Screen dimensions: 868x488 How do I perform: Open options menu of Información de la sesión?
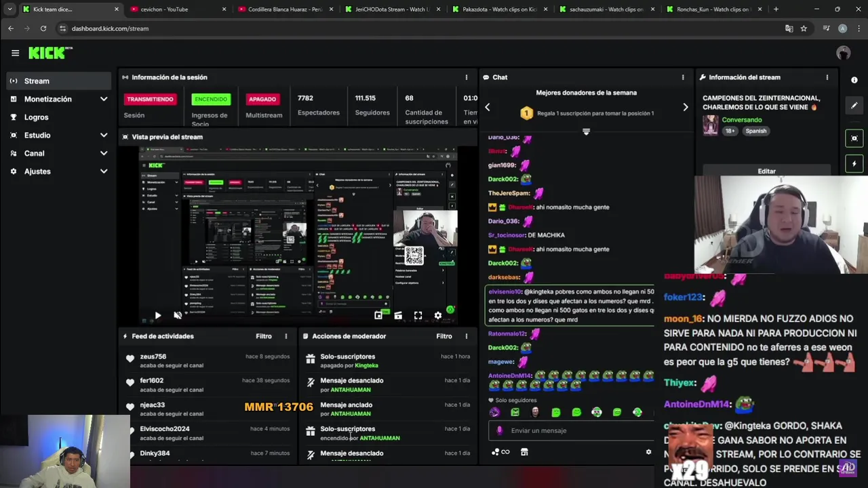[466, 77]
